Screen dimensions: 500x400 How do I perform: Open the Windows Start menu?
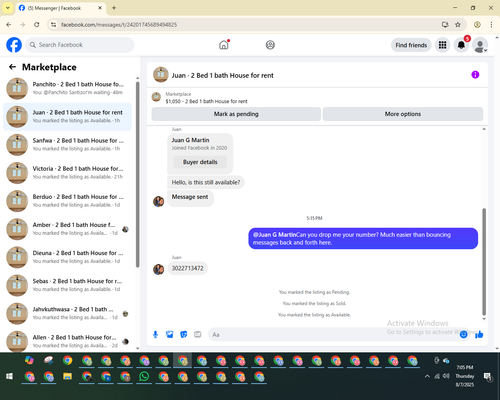tap(9, 376)
